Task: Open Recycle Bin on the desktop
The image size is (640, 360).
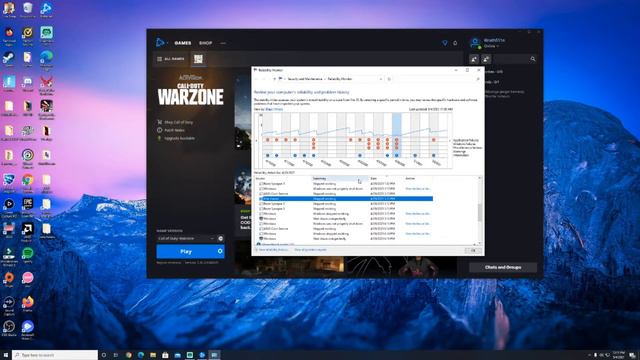Action: (27, 10)
